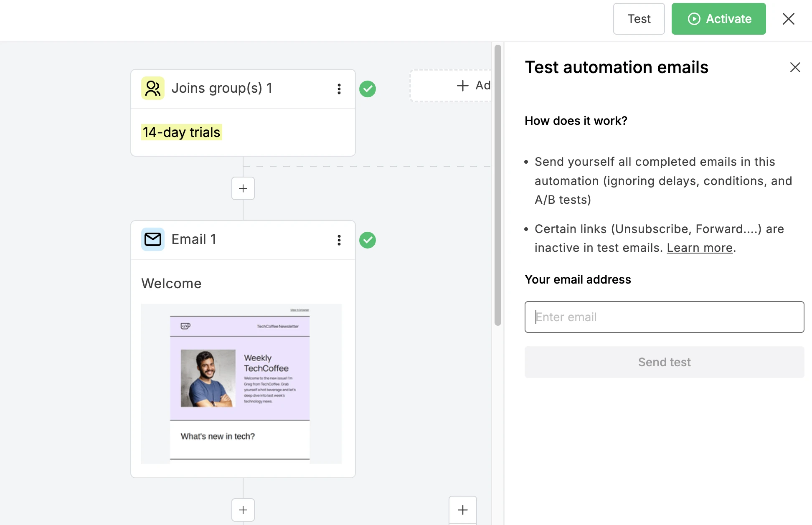The width and height of the screenshot is (812, 525).
Task: Open the three-dot menu on Joins group(s) 1
Action: 339,89
